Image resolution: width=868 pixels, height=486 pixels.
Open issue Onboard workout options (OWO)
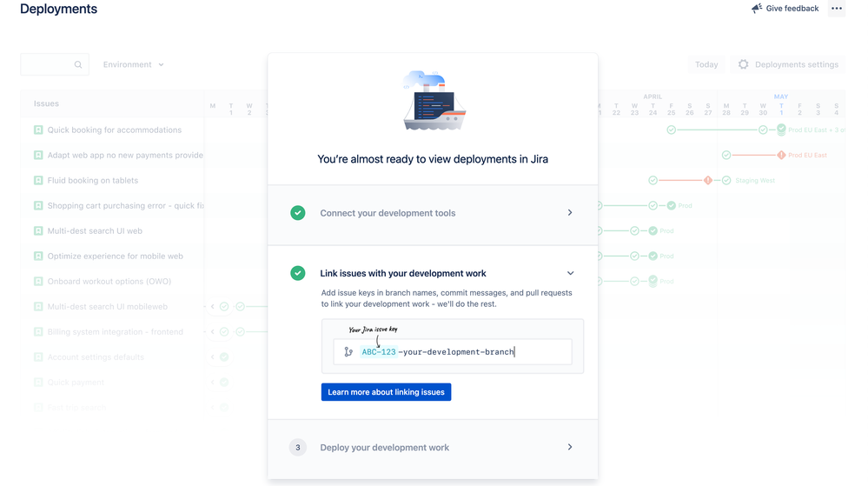(109, 282)
